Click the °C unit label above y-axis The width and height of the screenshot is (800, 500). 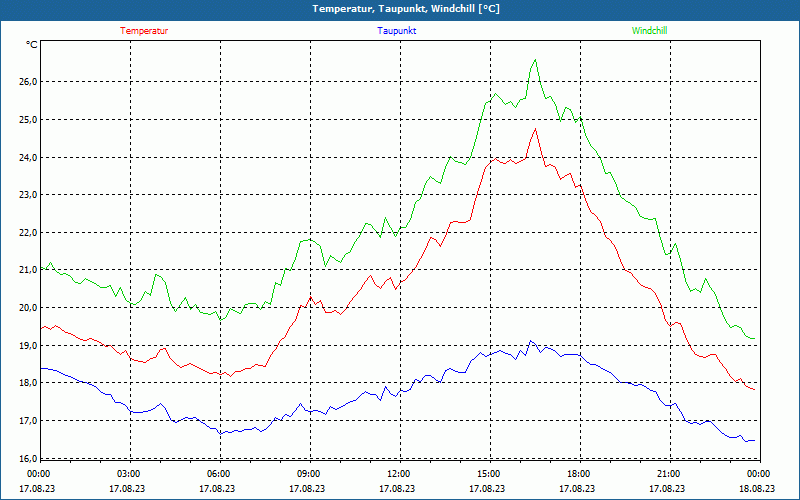[x=32, y=45]
